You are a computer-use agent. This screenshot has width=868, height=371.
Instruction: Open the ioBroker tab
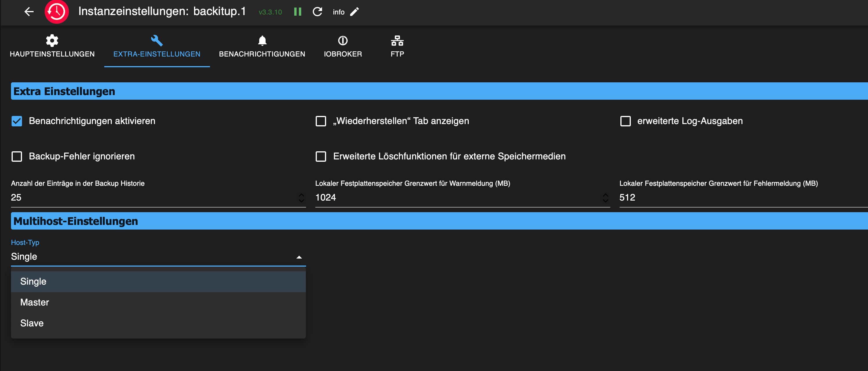(342, 47)
